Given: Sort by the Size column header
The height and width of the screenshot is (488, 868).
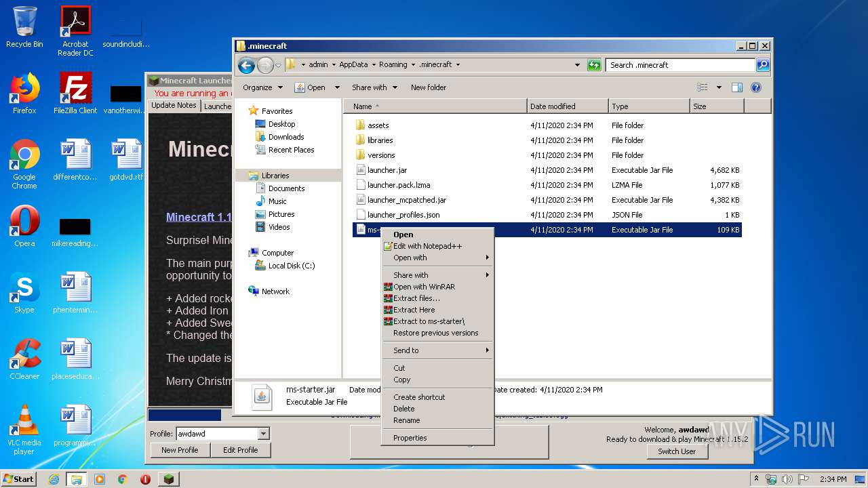Looking at the screenshot, I should tap(717, 106).
